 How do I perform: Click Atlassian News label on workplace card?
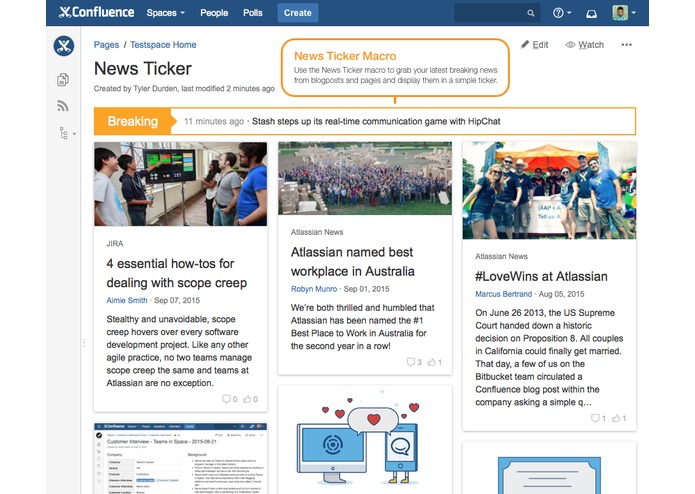click(x=317, y=232)
